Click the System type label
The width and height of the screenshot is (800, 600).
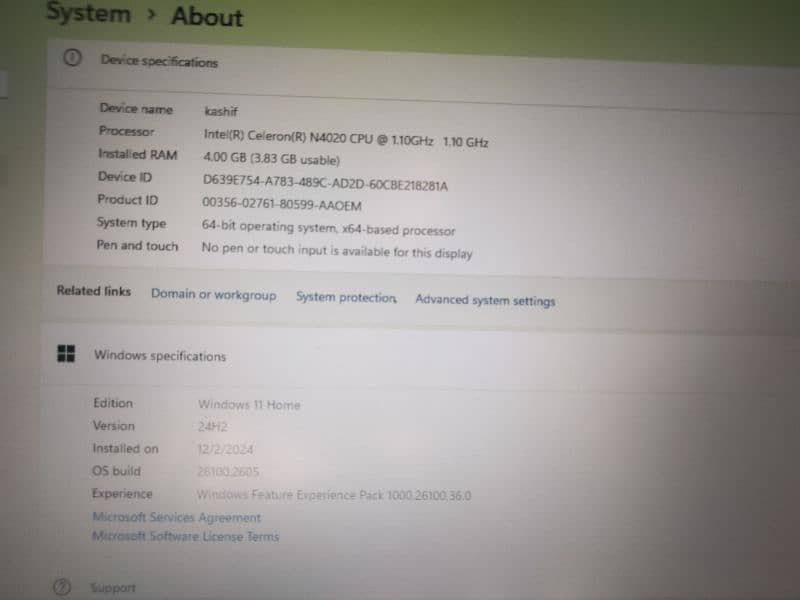click(131, 223)
